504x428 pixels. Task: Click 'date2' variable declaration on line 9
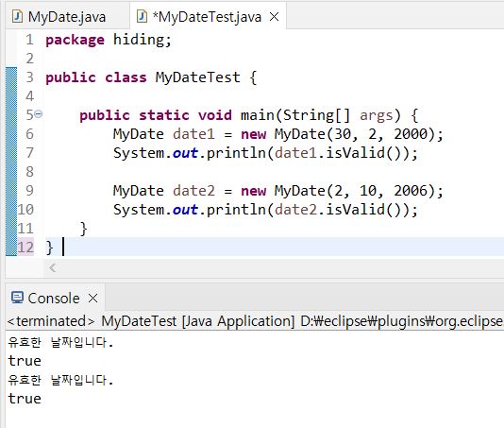point(193,191)
